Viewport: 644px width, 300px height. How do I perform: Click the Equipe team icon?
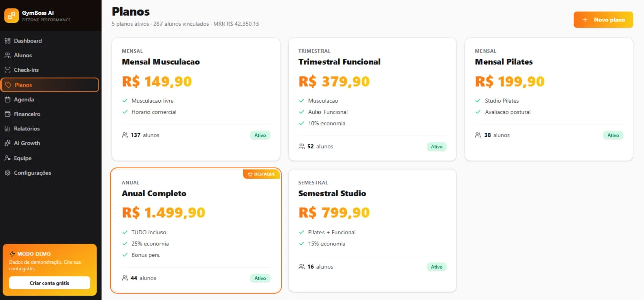(7, 158)
